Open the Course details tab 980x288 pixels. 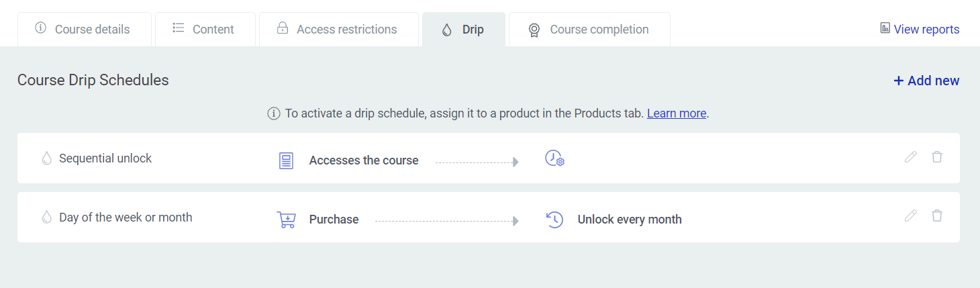85,30
